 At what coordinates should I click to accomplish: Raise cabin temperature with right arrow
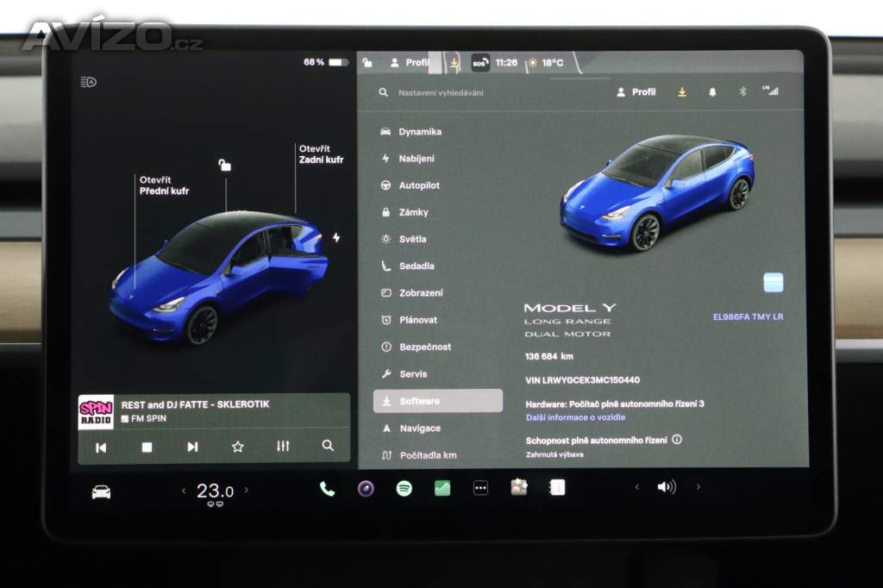[x=247, y=491]
